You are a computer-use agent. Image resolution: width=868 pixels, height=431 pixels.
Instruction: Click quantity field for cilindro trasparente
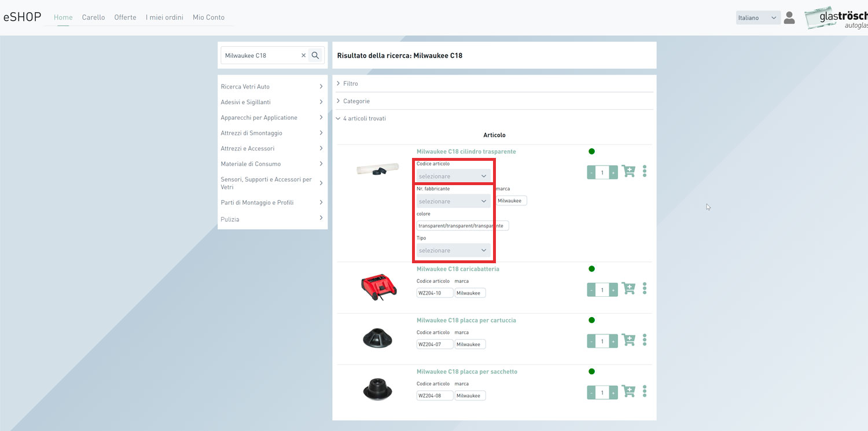click(602, 172)
